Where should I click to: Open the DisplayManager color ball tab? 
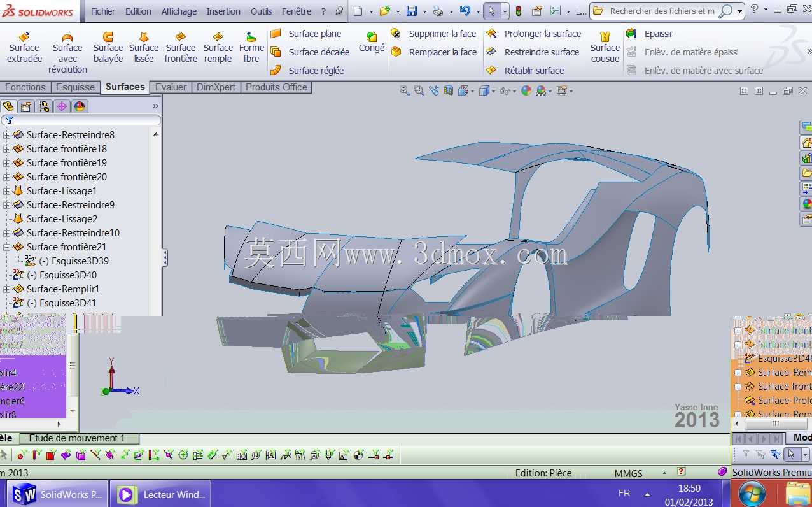(80, 106)
